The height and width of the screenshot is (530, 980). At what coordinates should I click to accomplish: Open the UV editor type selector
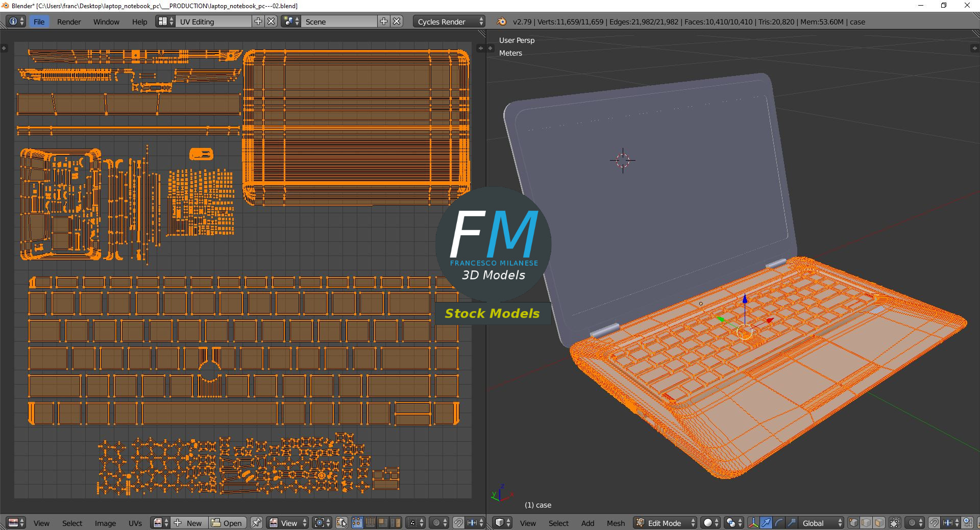16,523
